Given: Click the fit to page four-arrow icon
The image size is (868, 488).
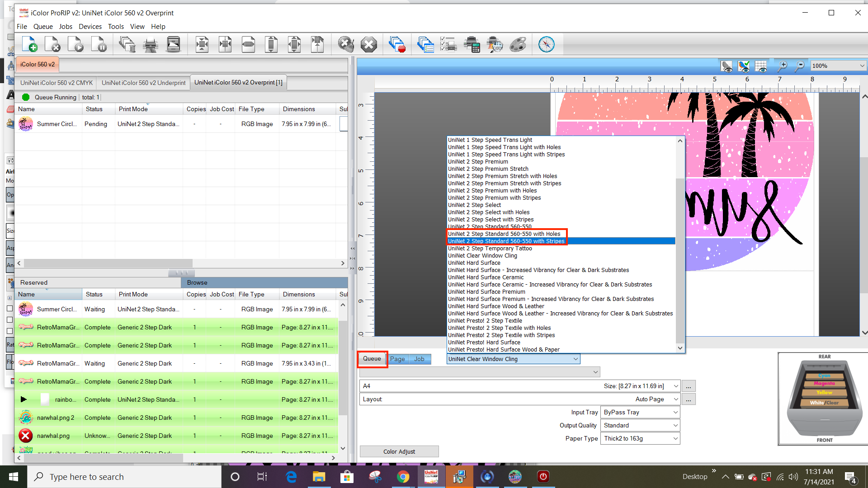Looking at the screenshot, I should tap(294, 44).
